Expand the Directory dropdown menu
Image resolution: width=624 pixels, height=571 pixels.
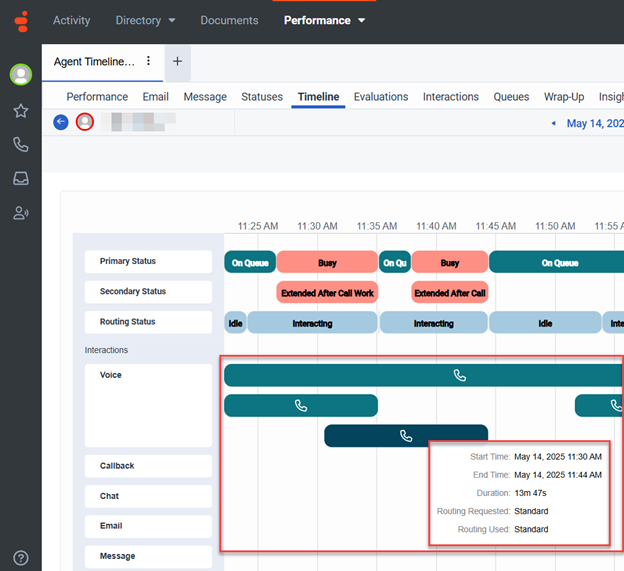tap(145, 20)
